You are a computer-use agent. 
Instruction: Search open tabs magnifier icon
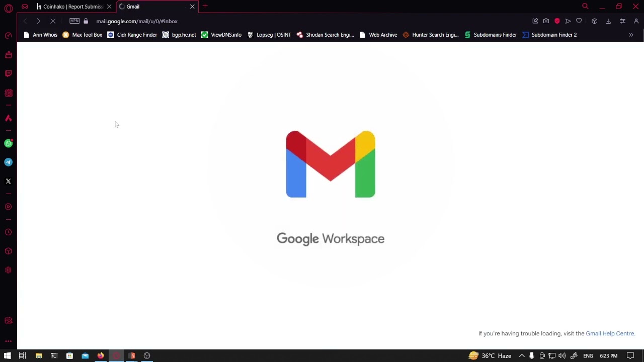585,7
